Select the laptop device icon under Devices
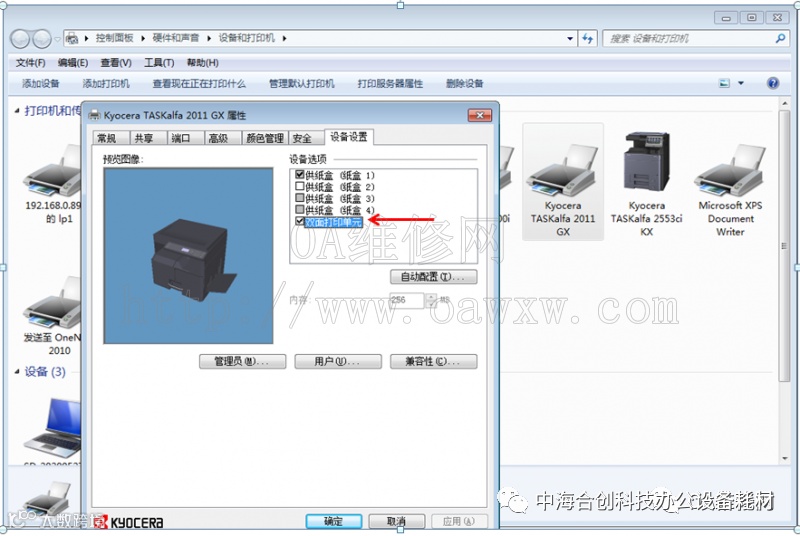Viewport: 800px width, 536px height. pos(54,428)
